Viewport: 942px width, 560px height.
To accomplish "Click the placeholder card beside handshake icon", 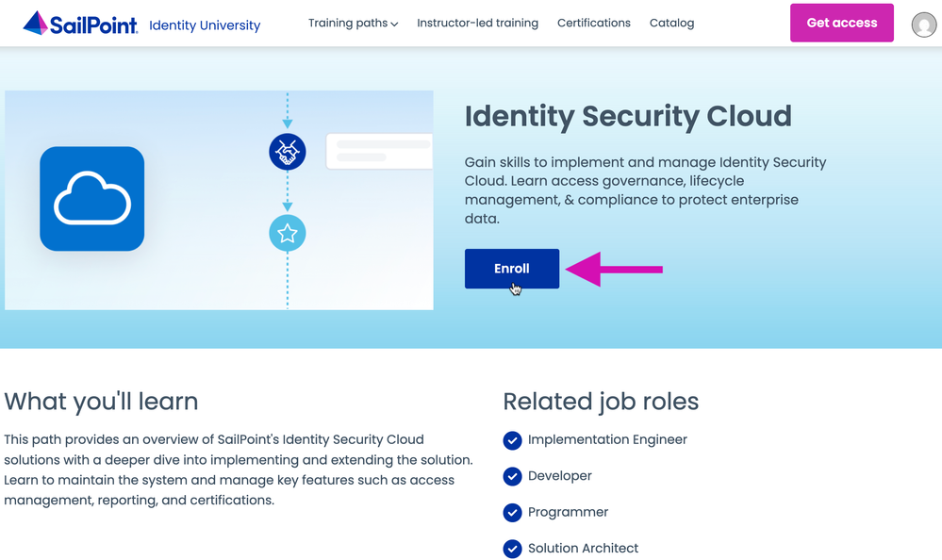I will pyautogui.click(x=379, y=151).
